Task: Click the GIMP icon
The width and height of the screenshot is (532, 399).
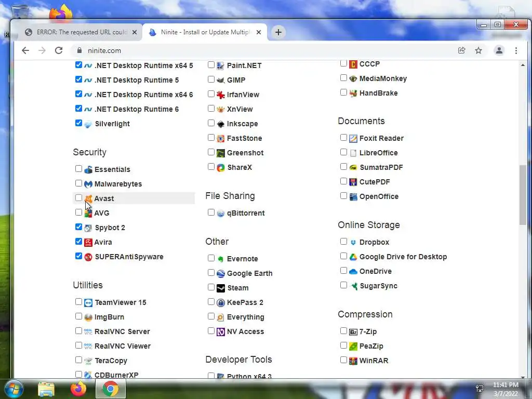Action: tap(220, 80)
